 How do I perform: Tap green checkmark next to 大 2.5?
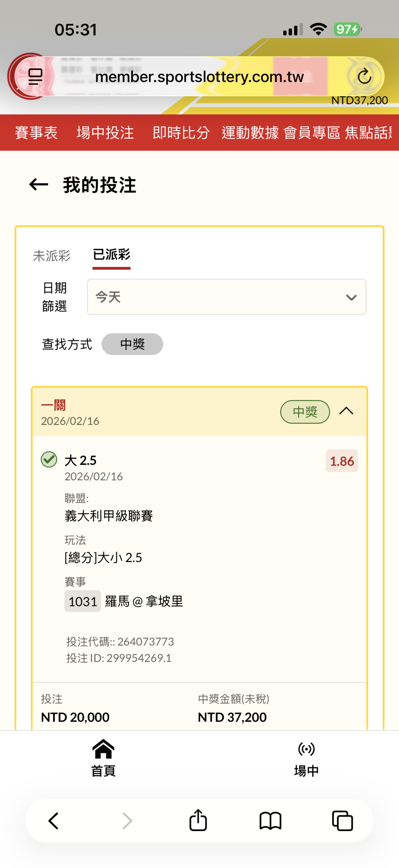coord(49,460)
